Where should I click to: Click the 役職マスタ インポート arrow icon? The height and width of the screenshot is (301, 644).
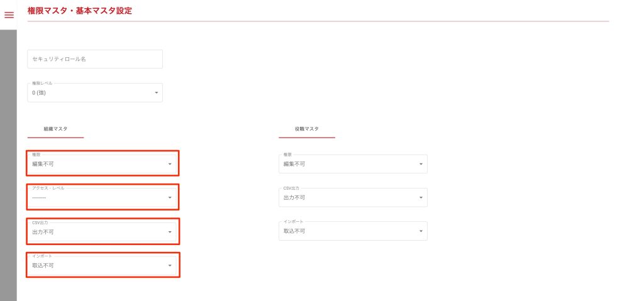pos(421,231)
